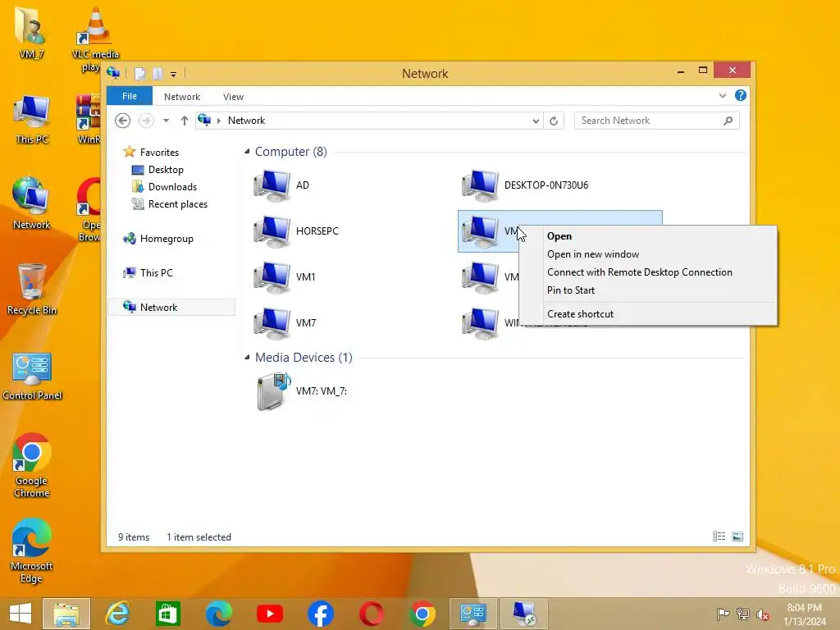Open the Network ribbon tab
Viewport: 840px width, 630px height.
pos(182,97)
